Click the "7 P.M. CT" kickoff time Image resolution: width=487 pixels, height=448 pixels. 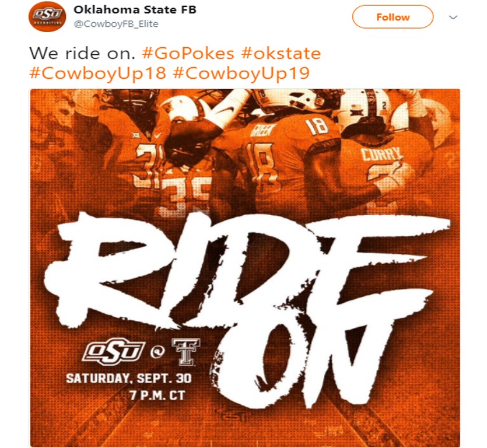157,395
